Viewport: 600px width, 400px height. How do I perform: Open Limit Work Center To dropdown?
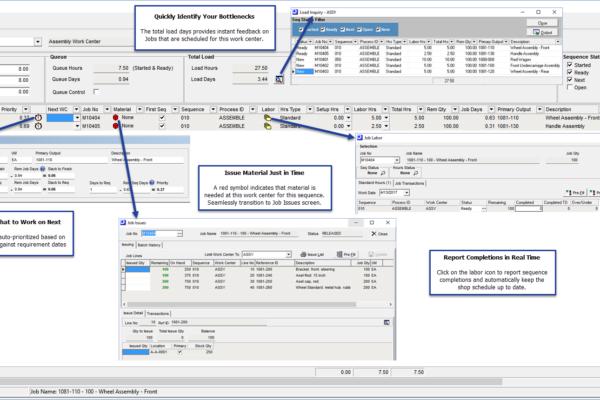click(x=289, y=254)
